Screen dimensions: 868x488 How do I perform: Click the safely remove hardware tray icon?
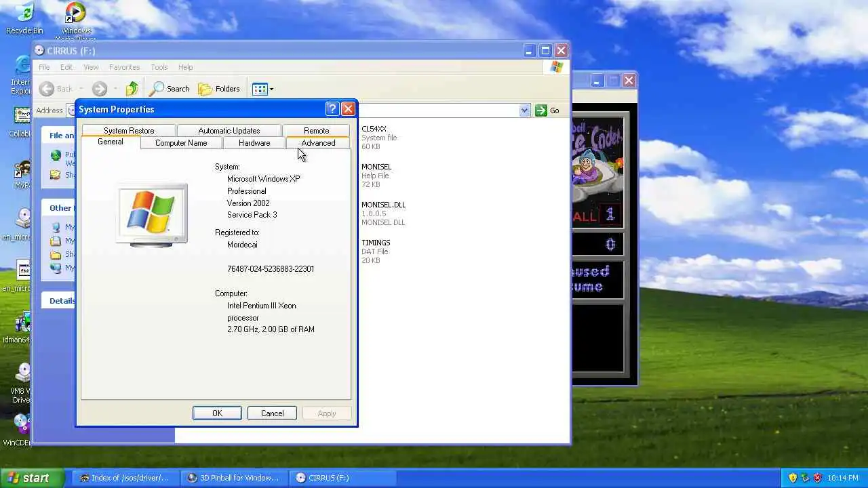pyautogui.click(x=805, y=478)
